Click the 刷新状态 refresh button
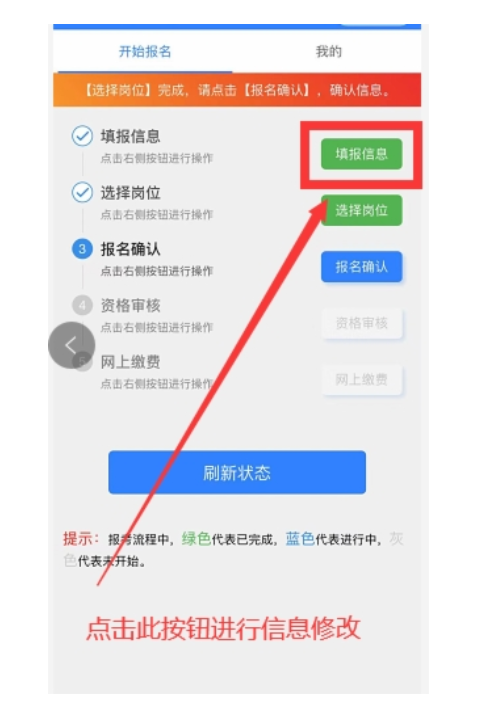The height and width of the screenshot is (707, 477). pyautogui.click(x=237, y=472)
